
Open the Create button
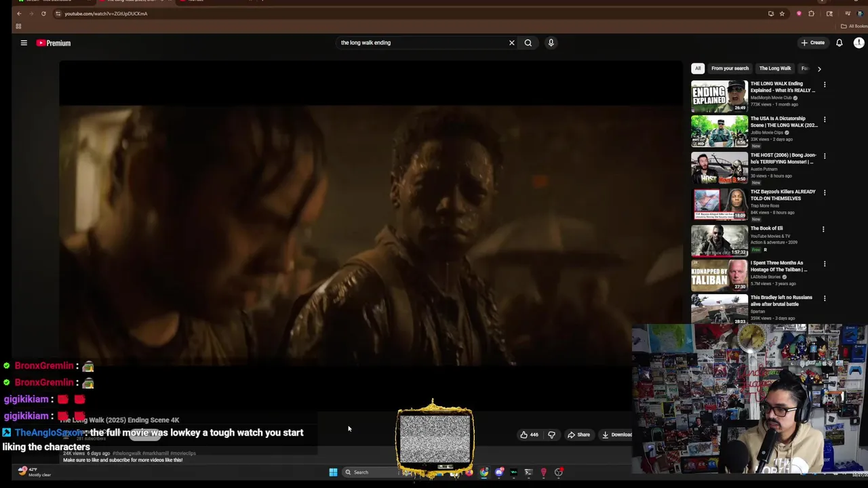[812, 43]
